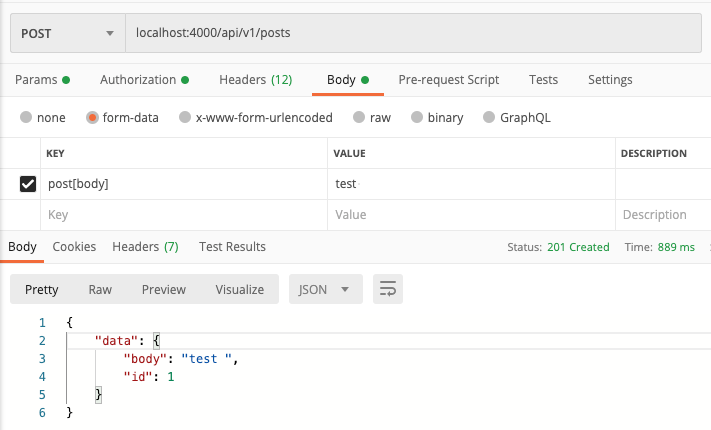Open the Params tab

(42, 80)
